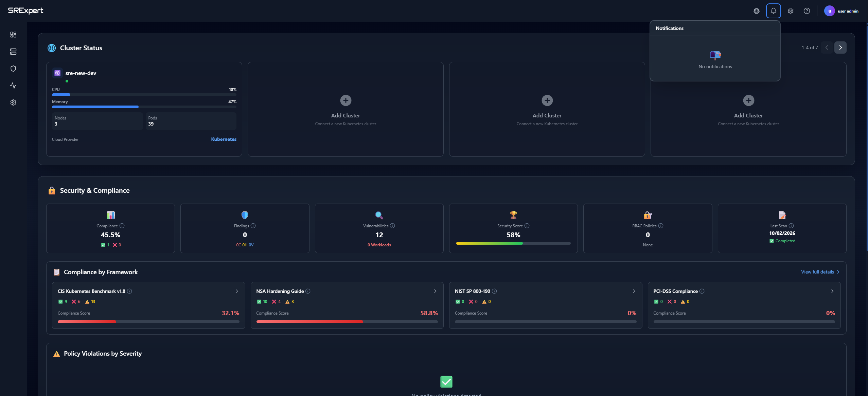Open security shield icon in sidebar

point(13,69)
